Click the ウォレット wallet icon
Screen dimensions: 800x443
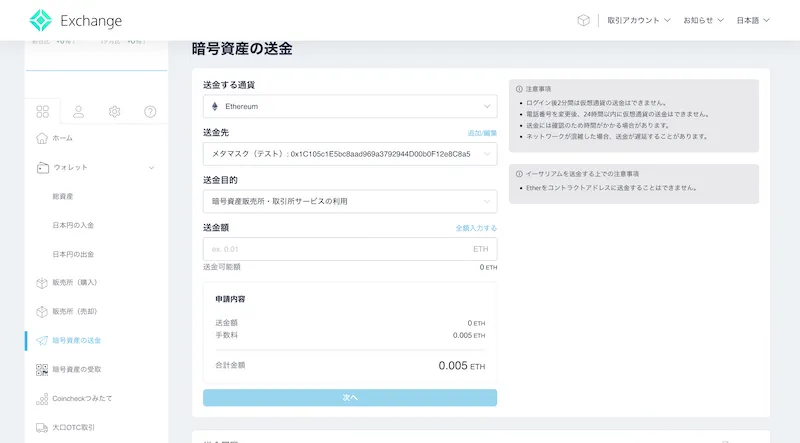[x=42, y=167]
